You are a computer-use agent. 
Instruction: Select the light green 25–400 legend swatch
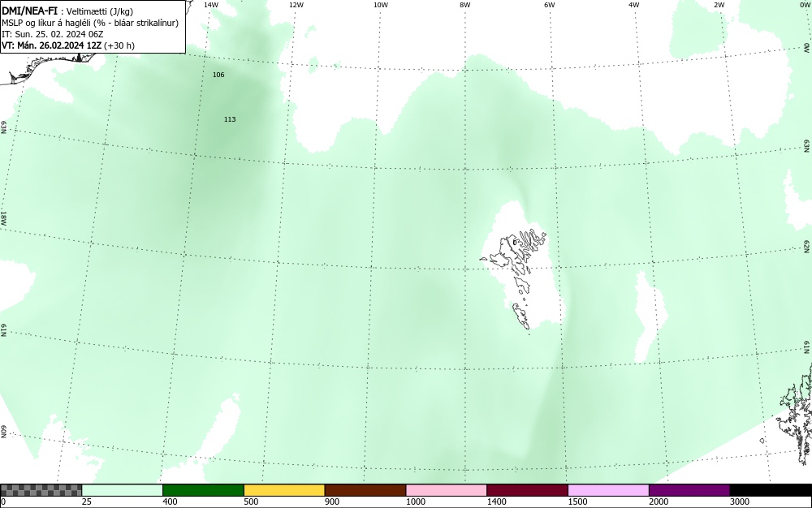point(123,490)
